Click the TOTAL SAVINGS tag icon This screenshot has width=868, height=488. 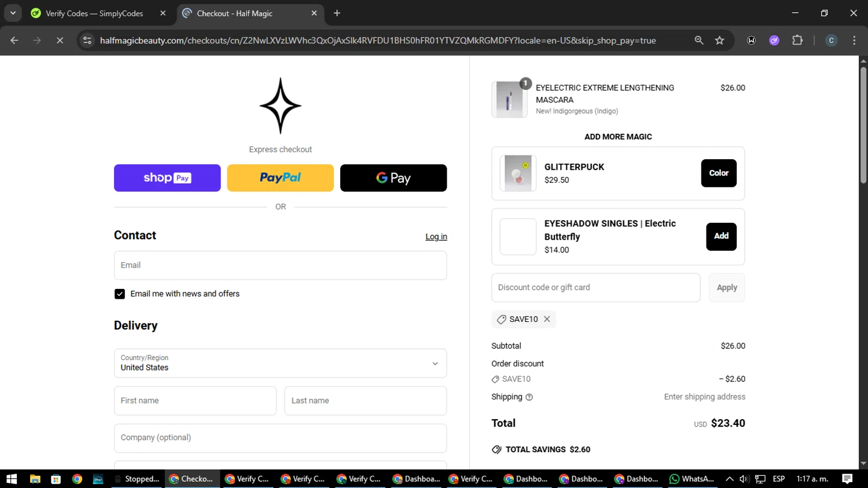[x=496, y=450]
